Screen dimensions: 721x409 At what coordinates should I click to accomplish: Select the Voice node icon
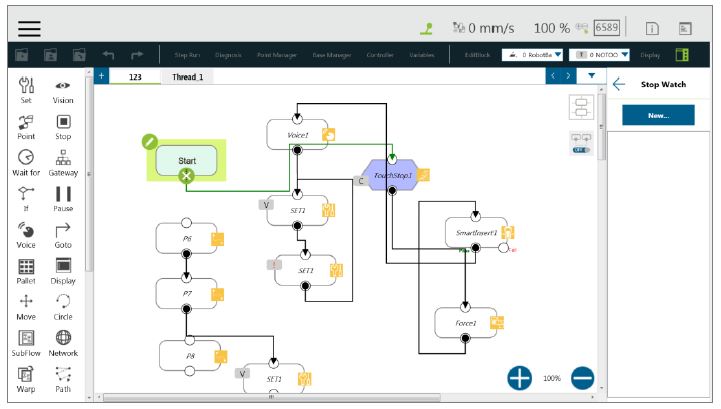click(x=26, y=233)
